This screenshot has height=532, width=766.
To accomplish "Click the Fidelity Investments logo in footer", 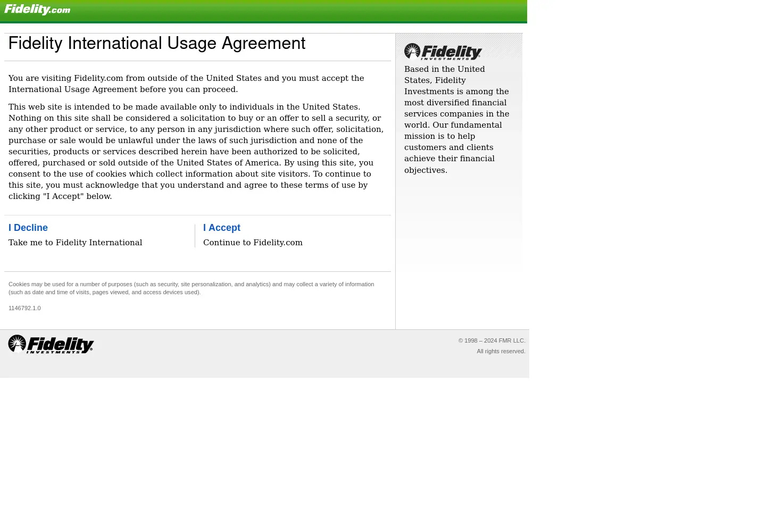I will (x=51, y=344).
